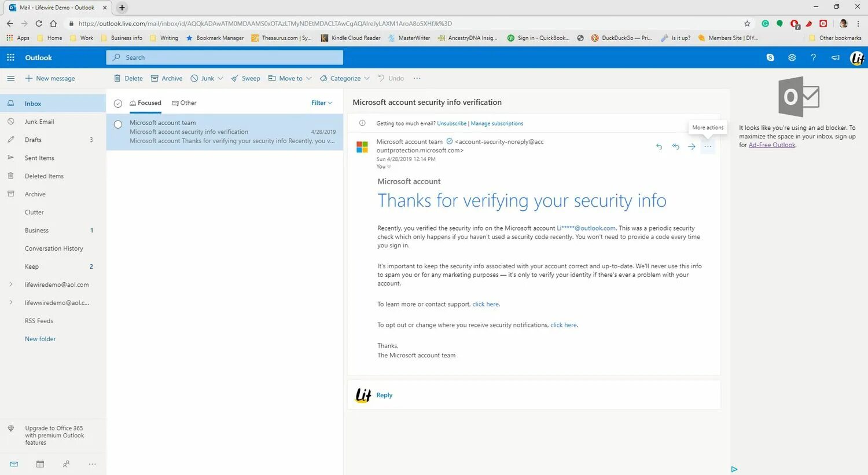Click the Forward arrow icon in the message
Viewport: 868px width, 475px height.
coord(692,147)
